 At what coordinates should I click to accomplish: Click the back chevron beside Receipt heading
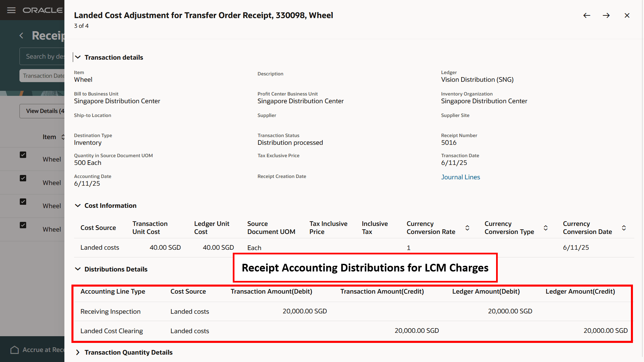21,36
